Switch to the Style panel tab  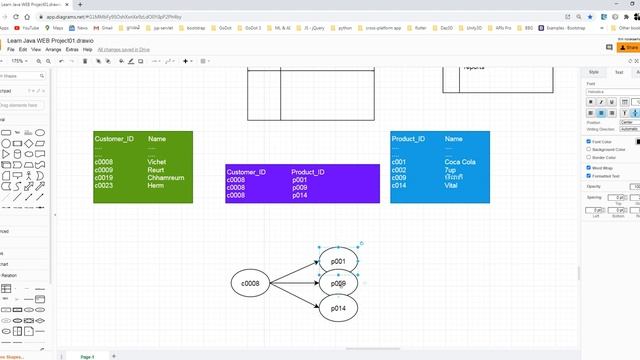point(593,72)
